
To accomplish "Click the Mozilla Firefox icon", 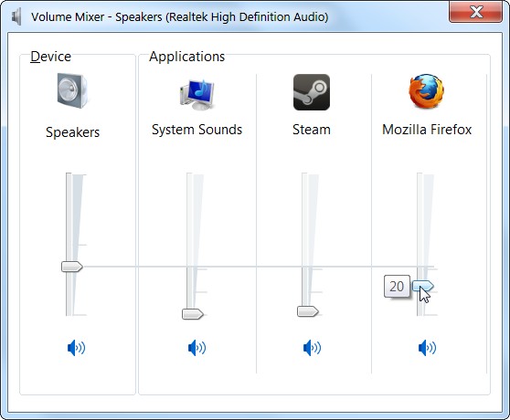I will (x=427, y=91).
